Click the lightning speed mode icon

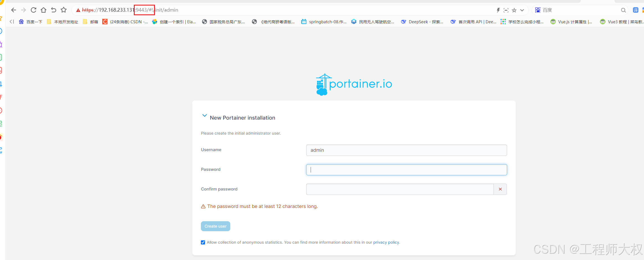click(498, 10)
